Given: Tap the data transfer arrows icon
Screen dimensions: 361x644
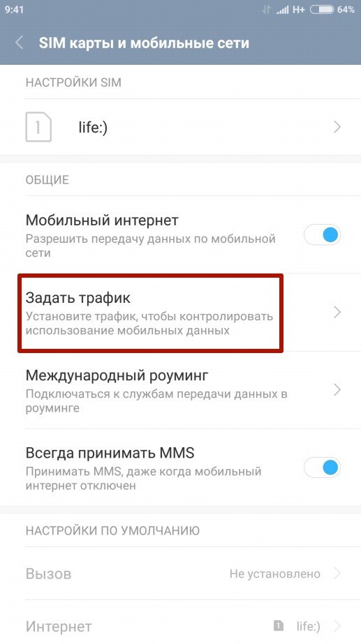Looking at the screenshot, I should coord(267,10).
